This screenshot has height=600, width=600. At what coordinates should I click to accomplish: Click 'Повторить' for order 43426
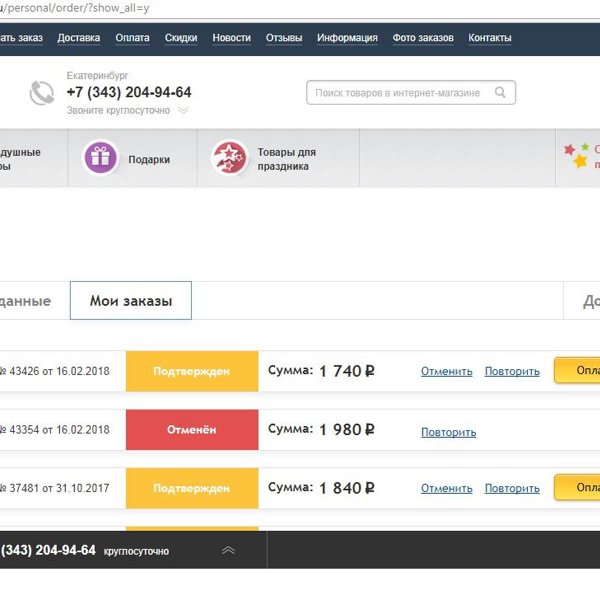pos(512,371)
